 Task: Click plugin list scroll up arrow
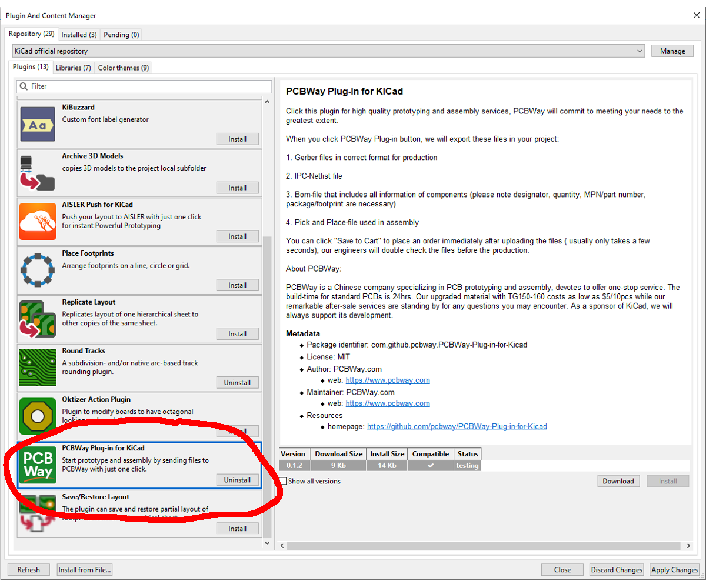click(x=267, y=102)
